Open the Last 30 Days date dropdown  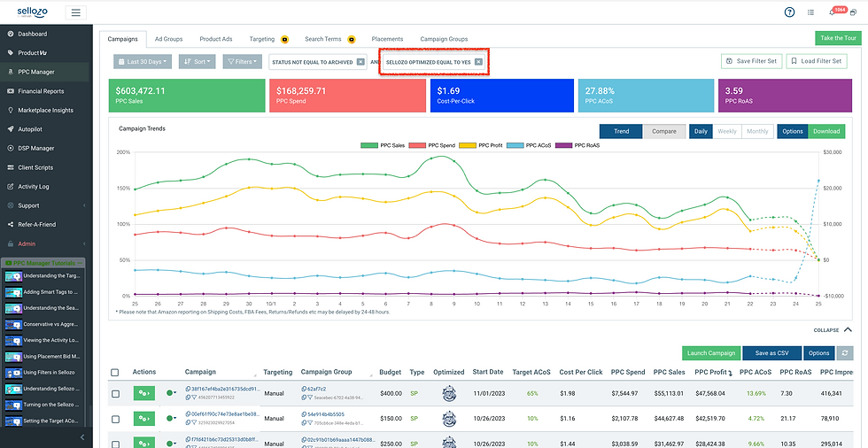143,61
